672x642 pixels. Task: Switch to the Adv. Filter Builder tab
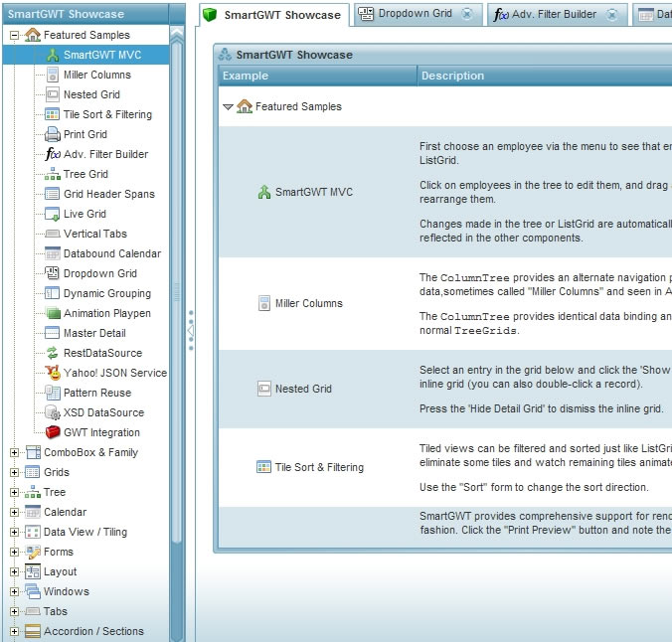[x=557, y=14]
